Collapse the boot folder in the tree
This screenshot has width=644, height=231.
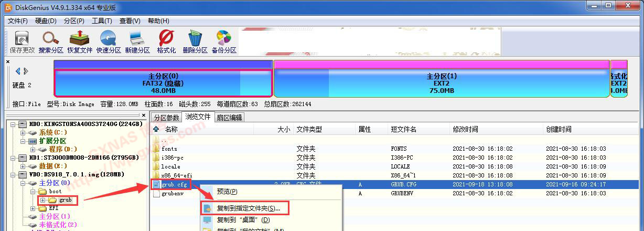[x=33, y=192]
